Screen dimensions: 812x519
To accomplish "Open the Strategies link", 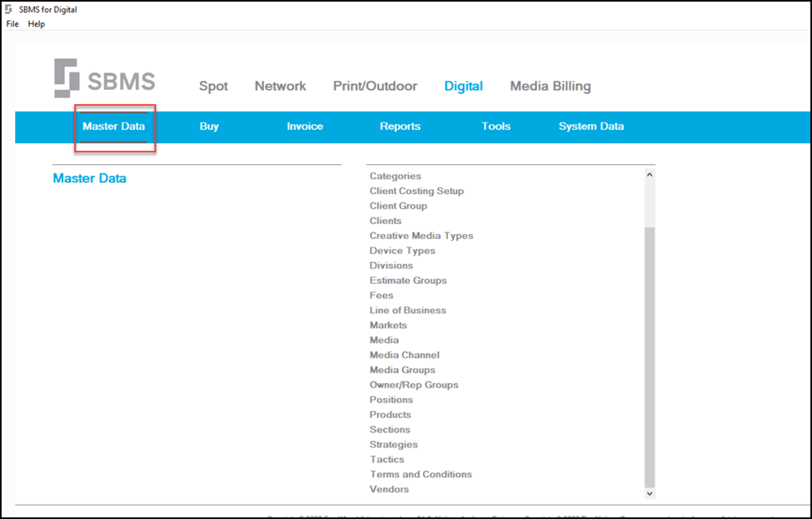I will click(393, 444).
